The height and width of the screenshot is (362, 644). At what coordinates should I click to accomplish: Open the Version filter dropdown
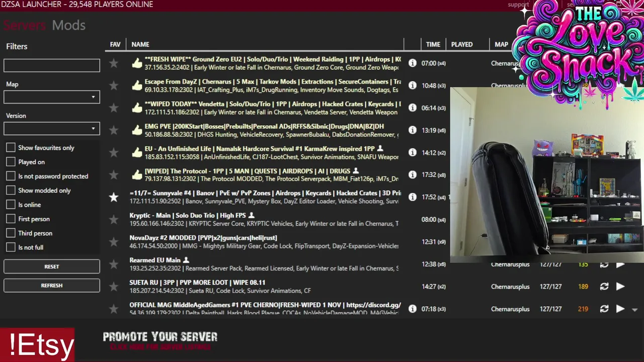coord(52,129)
